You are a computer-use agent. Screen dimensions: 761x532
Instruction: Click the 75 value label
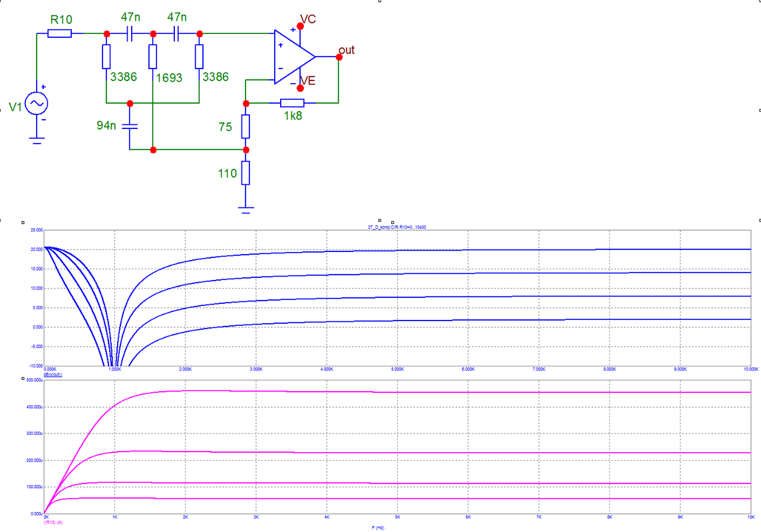click(226, 126)
